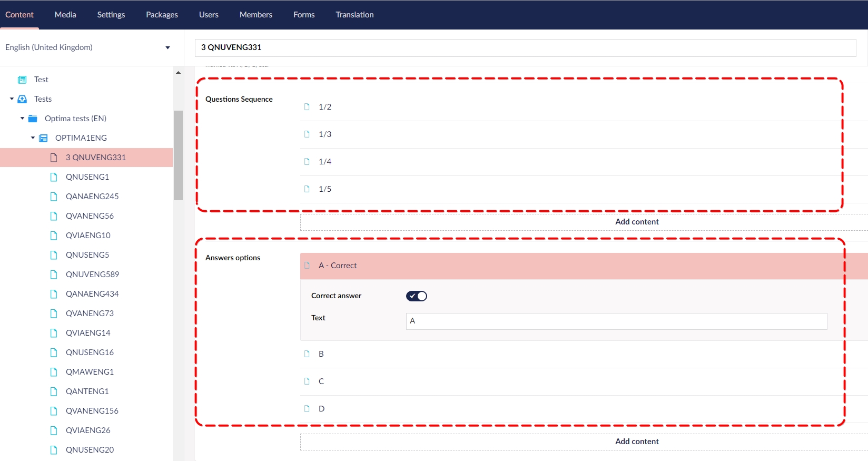
Task: Add content under Answers options
Action: coord(637,442)
